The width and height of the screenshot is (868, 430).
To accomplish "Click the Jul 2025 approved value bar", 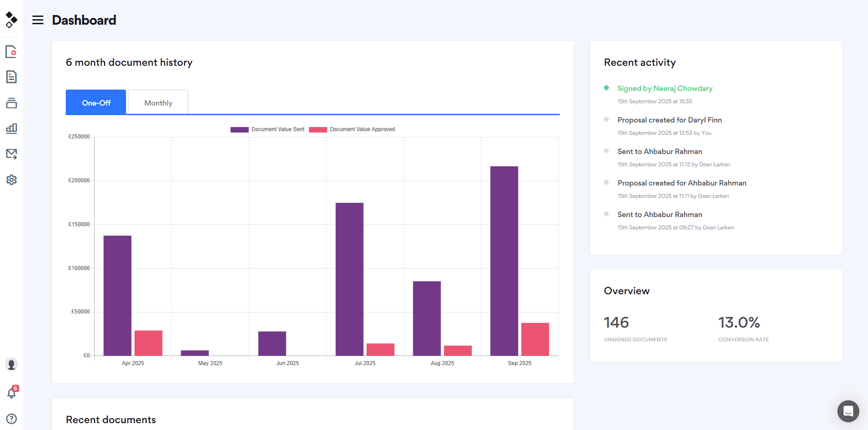I will (380, 350).
